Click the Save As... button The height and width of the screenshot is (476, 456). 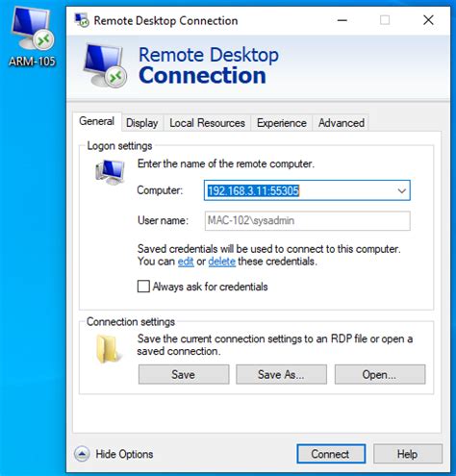(281, 374)
